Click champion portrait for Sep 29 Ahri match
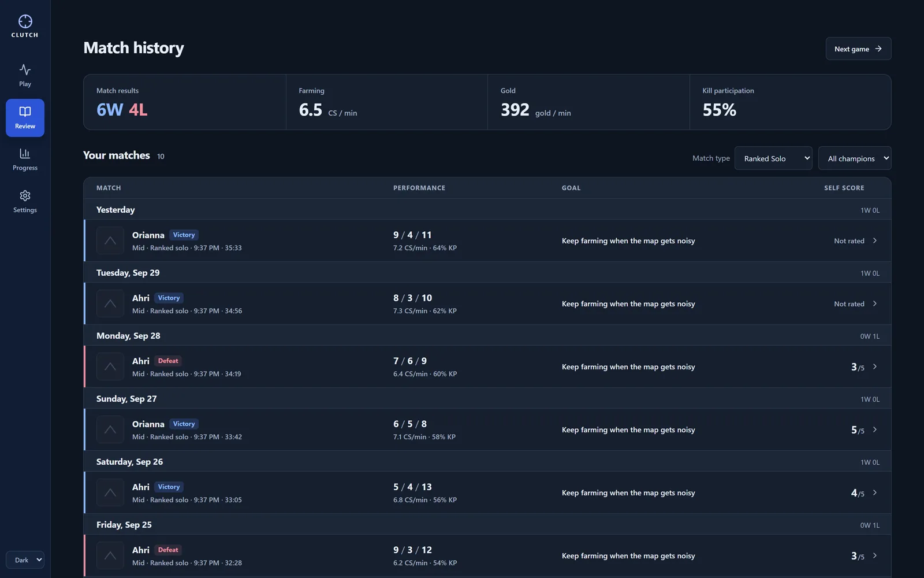924x578 pixels. [110, 303]
